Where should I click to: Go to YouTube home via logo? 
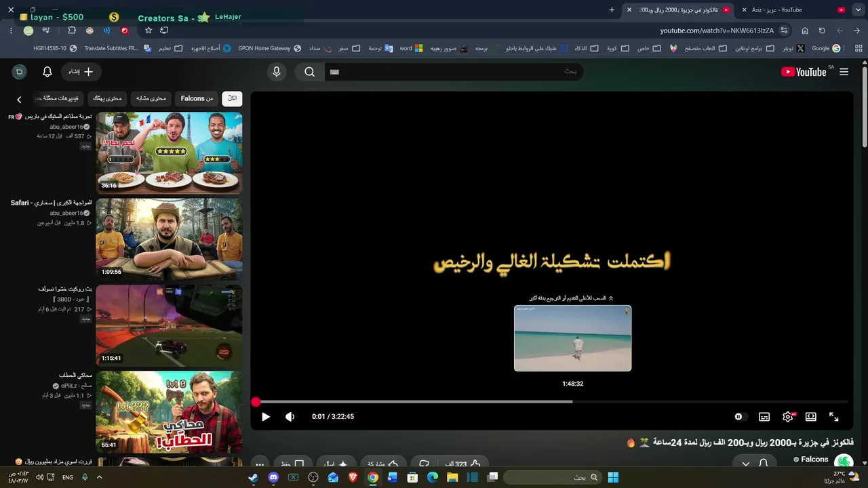(x=804, y=72)
